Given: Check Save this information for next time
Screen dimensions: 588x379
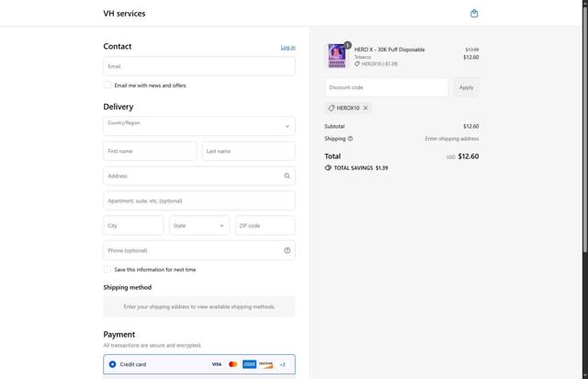Looking at the screenshot, I should 107,270.
